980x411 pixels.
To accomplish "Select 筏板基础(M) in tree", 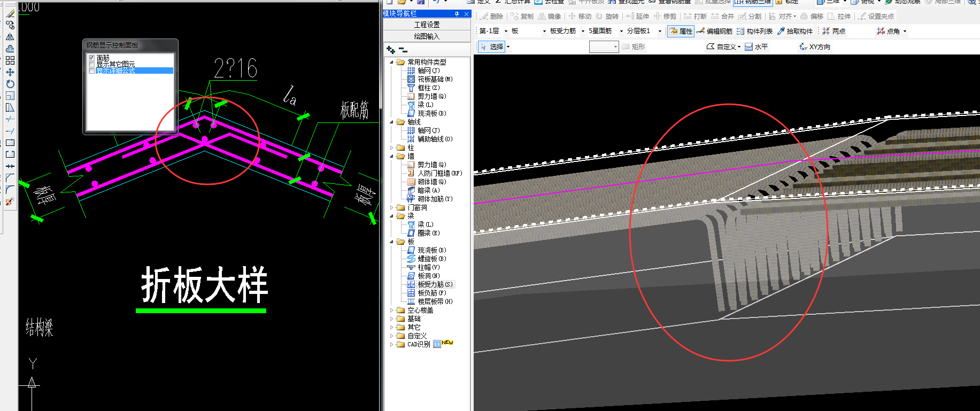I will point(430,79).
